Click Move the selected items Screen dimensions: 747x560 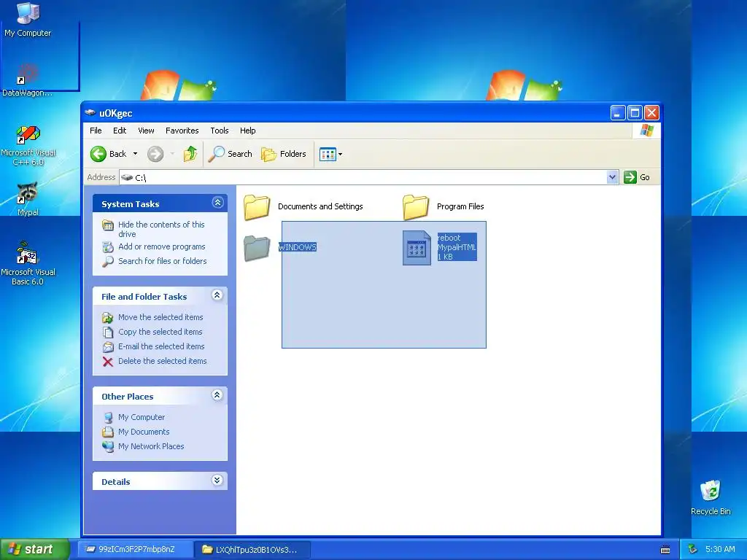point(160,317)
